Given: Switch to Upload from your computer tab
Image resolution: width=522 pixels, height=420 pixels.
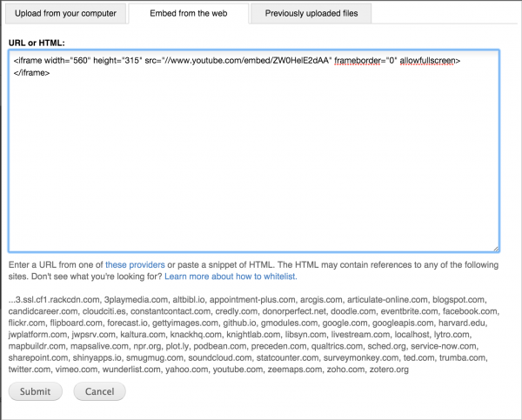Looking at the screenshot, I should (65, 13).
